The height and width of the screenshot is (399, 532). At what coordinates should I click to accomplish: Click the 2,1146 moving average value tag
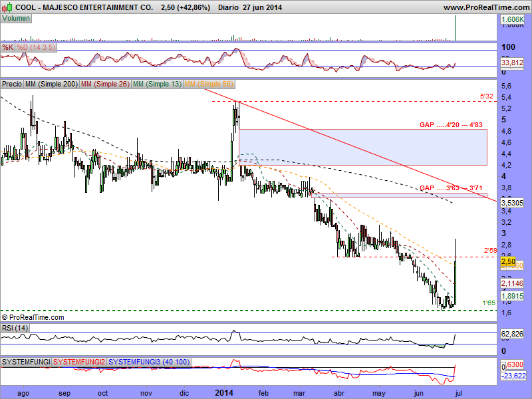tap(512, 283)
